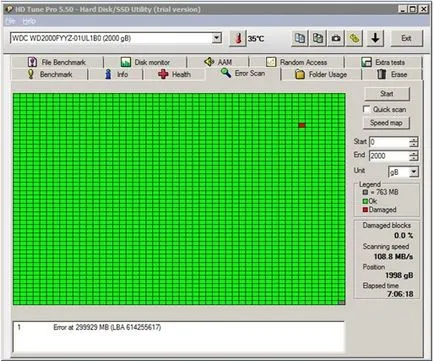Screen dimensions: 434x361
Task: Click the Start scan button
Action: tap(387, 94)
